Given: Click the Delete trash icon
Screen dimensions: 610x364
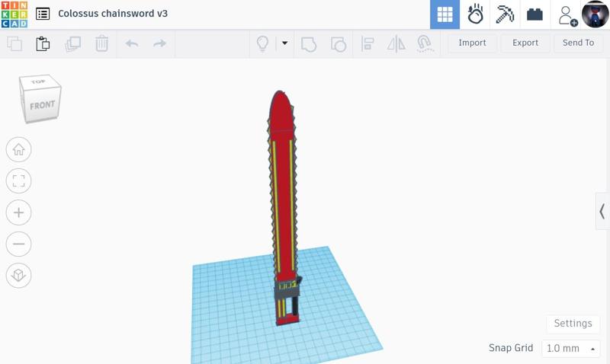Looking at the screenshot, I should pos(101,43).
